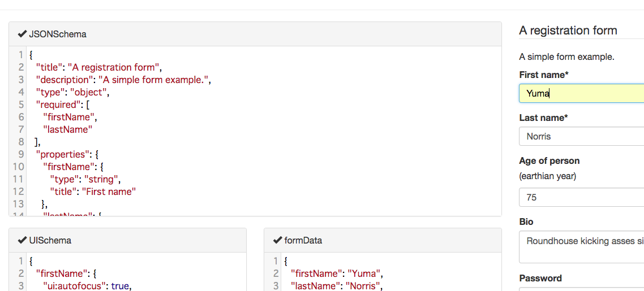
Task: Click the "(earthian year)" help text
Action: (547, 177)
